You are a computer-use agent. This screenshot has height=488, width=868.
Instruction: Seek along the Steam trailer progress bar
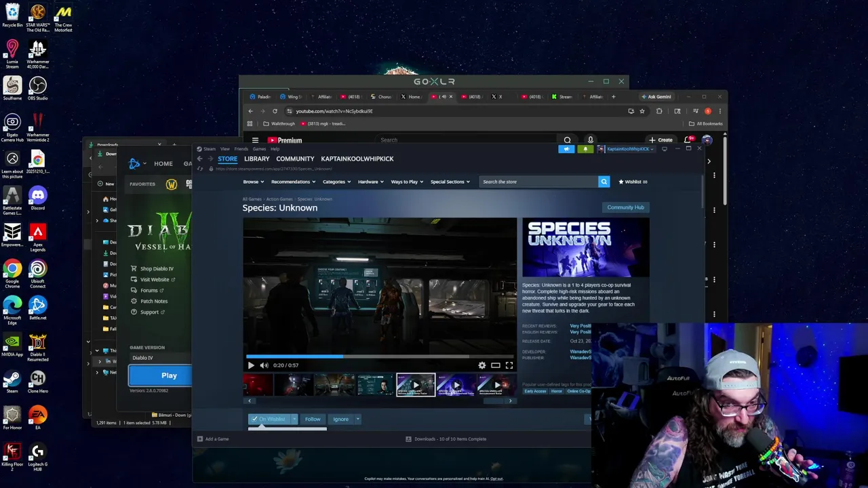tap(380, 356)
